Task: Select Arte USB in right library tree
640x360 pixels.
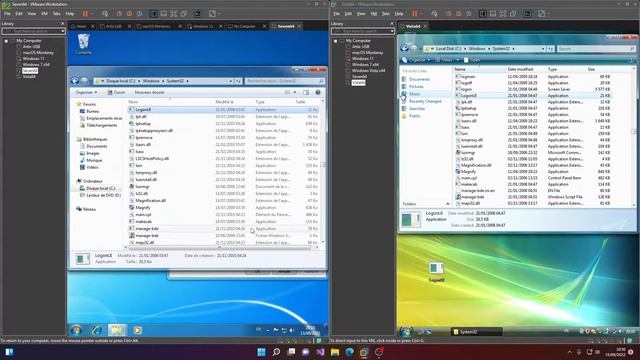Action: tap(360, 47)
